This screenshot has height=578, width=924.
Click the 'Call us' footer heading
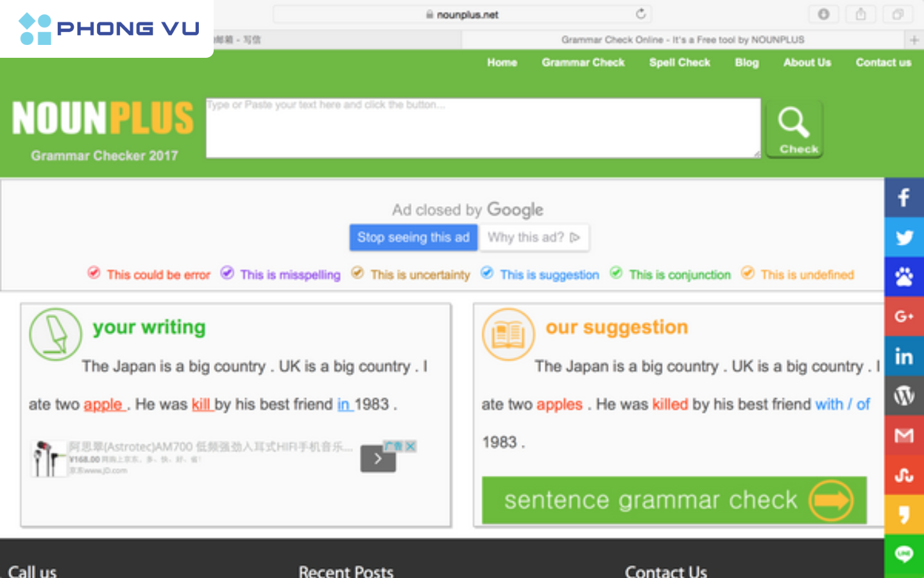[32, 571]
